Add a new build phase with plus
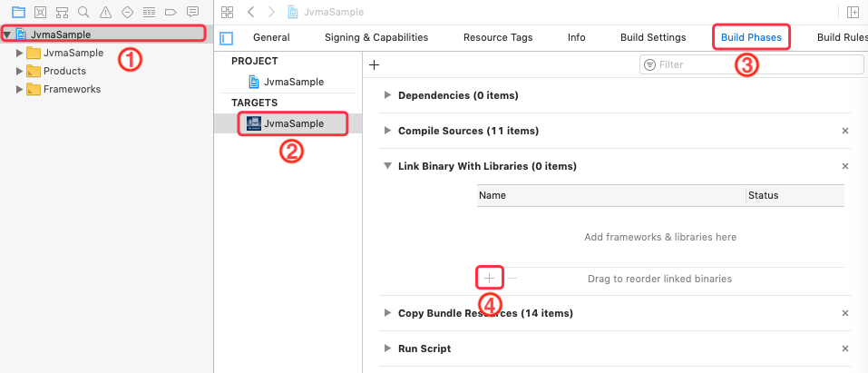This screenshot has height=373, width=868. [x=374, y=64]
